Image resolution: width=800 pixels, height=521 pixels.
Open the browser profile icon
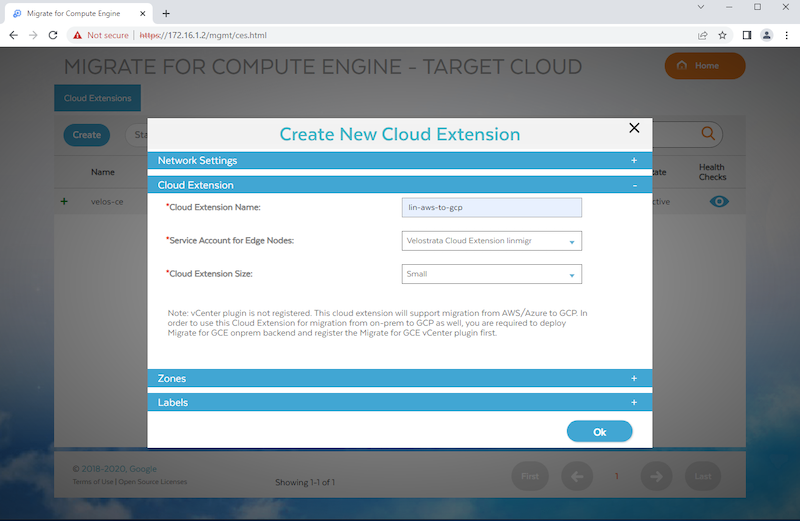pos(767,35)
